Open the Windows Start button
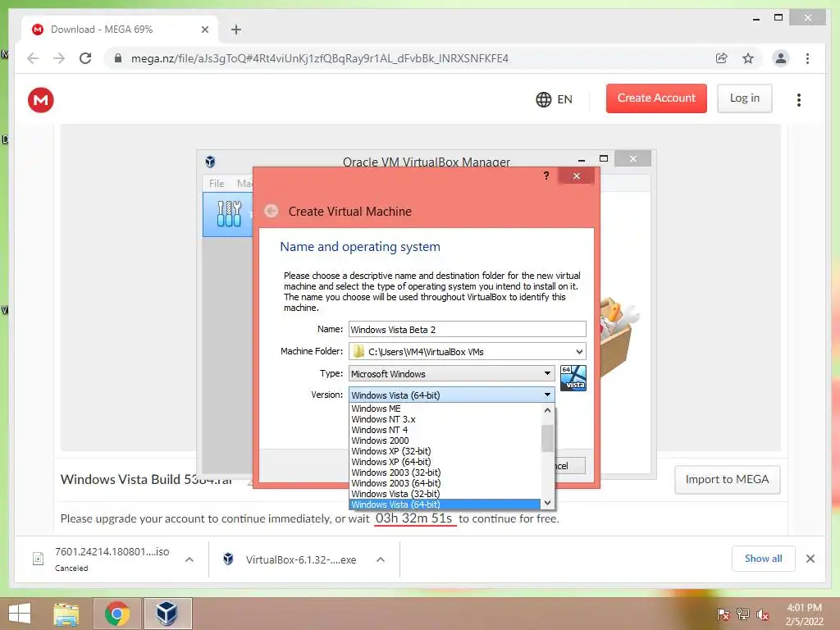Screen dimensions: 840x630 coord(20,614)
